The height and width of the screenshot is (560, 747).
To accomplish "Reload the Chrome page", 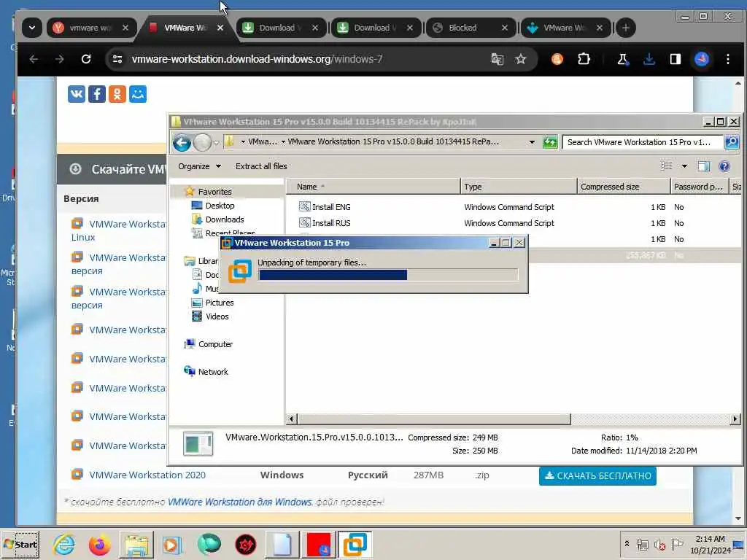I will [x=86, y=59].
